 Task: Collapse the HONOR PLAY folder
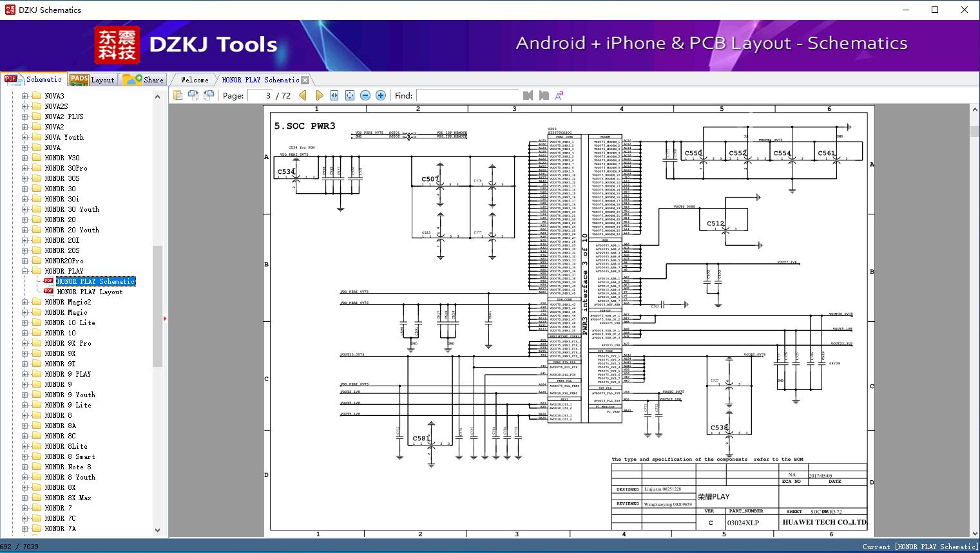click(24, 271)
